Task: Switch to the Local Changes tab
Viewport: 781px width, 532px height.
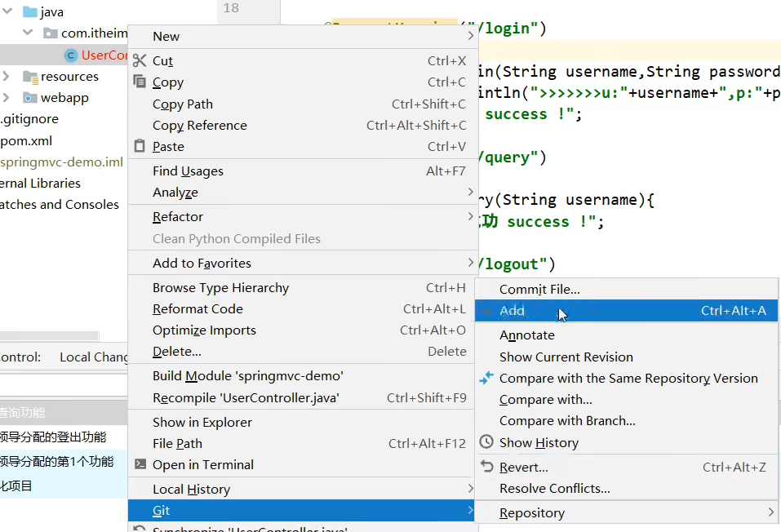Action: pos(94,357)
